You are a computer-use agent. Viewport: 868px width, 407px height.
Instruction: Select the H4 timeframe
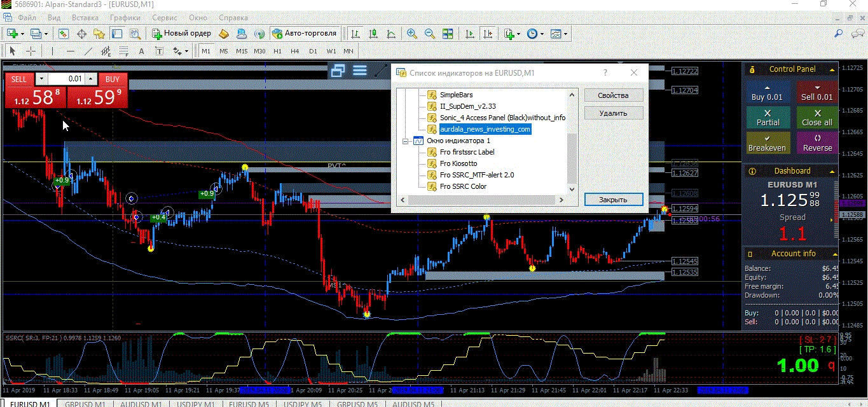pyautogui.click(x=295, y=51)
